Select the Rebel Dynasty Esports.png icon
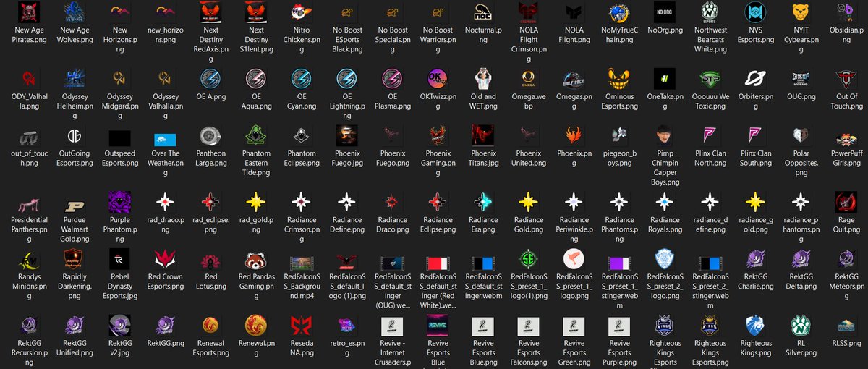 (119, 259)
